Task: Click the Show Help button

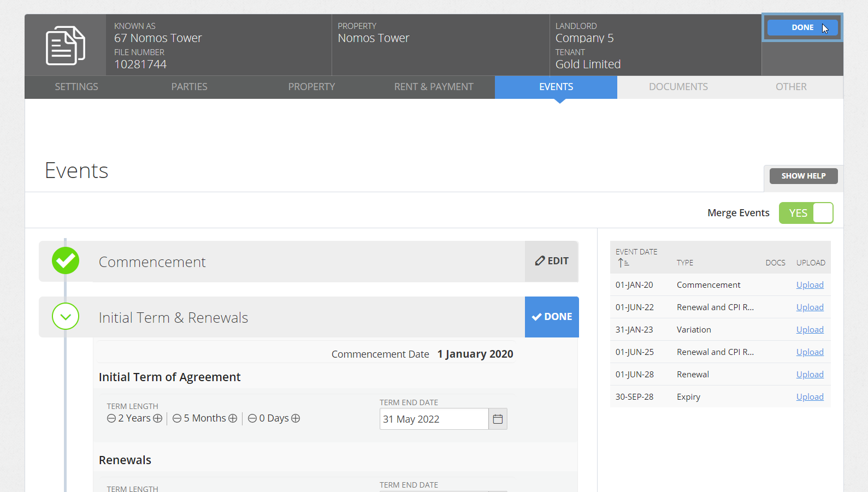Action: pos(804,176)
